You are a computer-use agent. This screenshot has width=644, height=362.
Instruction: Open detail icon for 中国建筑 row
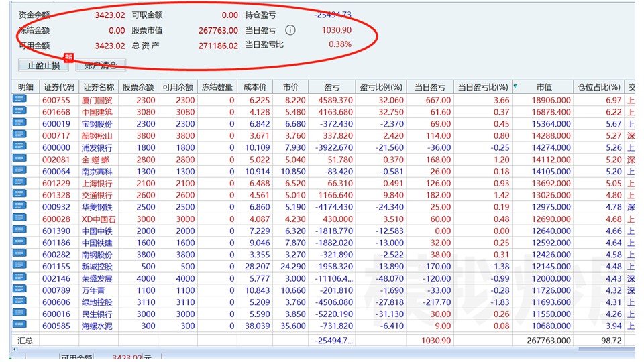pos(19,111)
